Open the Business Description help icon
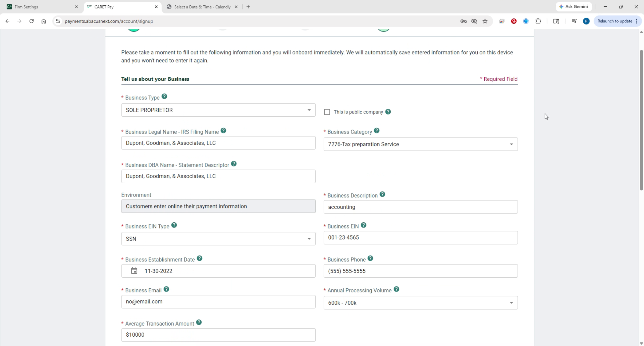 [x=382, y=194]
